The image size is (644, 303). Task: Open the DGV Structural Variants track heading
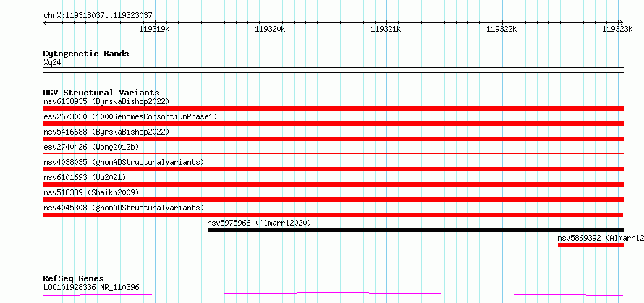pyautogui.click(x=101, y=93)
